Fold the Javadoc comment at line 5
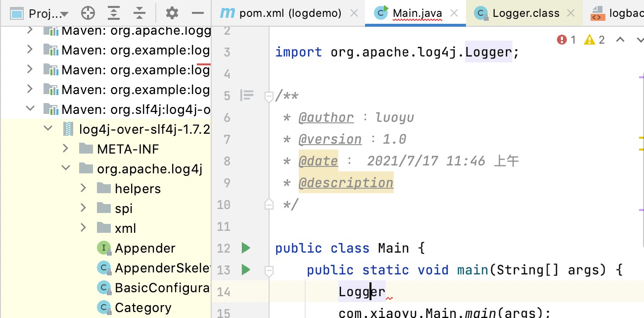Screen dimensions: 644x318 coord(269,96)
